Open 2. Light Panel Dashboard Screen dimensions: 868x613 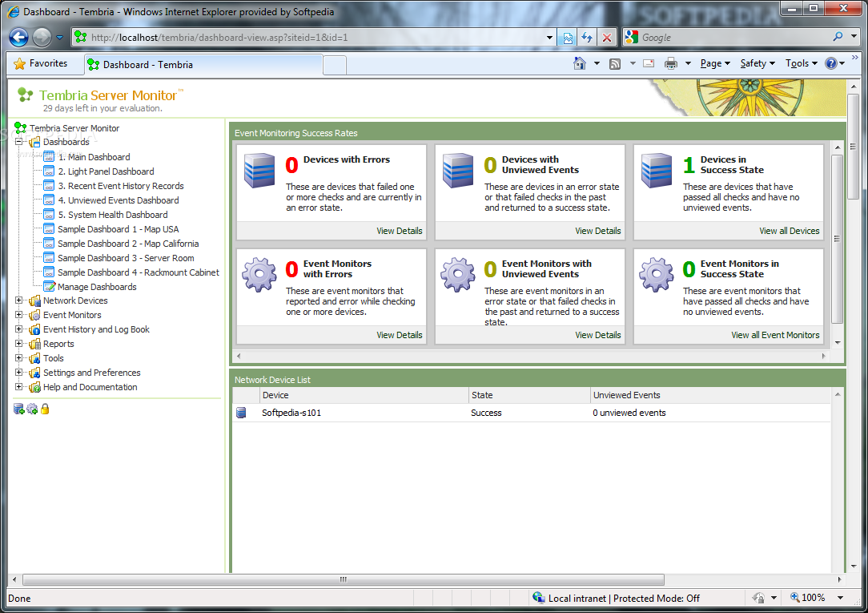(106, 171)
